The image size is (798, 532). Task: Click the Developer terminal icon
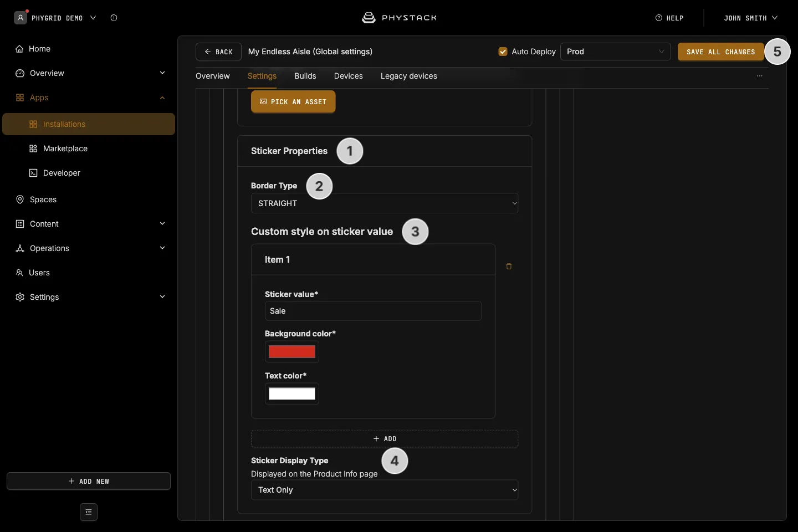coord(33,173)
